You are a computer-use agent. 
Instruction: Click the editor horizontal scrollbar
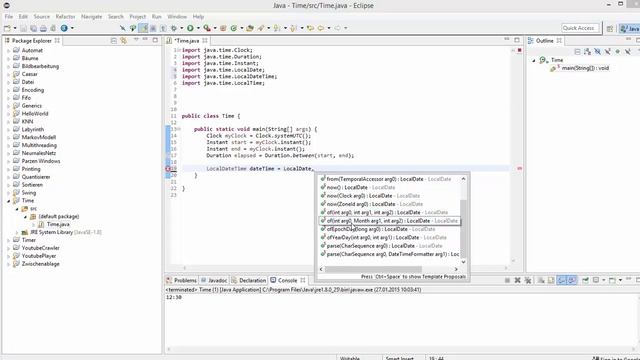point(345,268)
